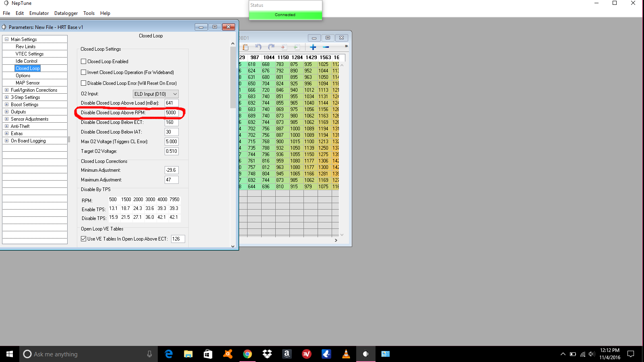Viewport: 644px width, 362px height.
Task: Click the Disable Closed Loop Above RPM field
Action: click(x=171, y=113)
